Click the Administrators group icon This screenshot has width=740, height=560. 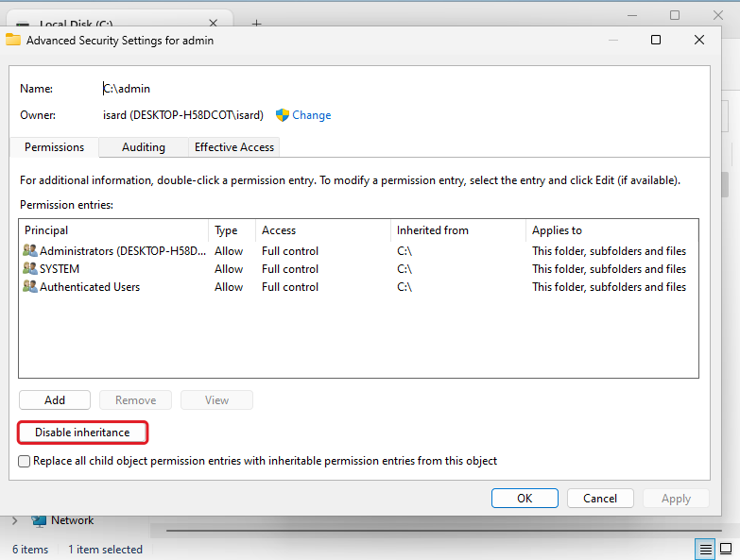29,251
